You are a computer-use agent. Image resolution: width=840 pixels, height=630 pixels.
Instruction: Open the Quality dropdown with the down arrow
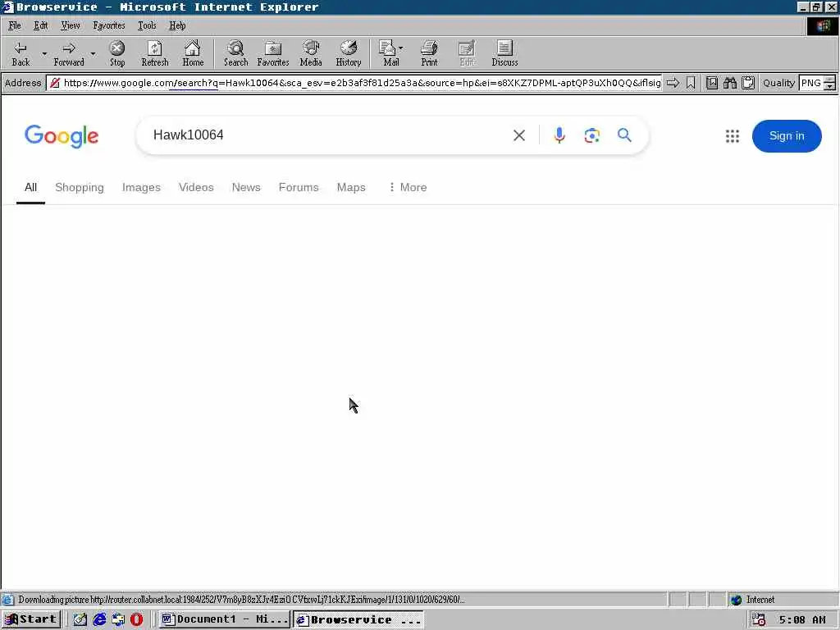(x=830, y=87)
